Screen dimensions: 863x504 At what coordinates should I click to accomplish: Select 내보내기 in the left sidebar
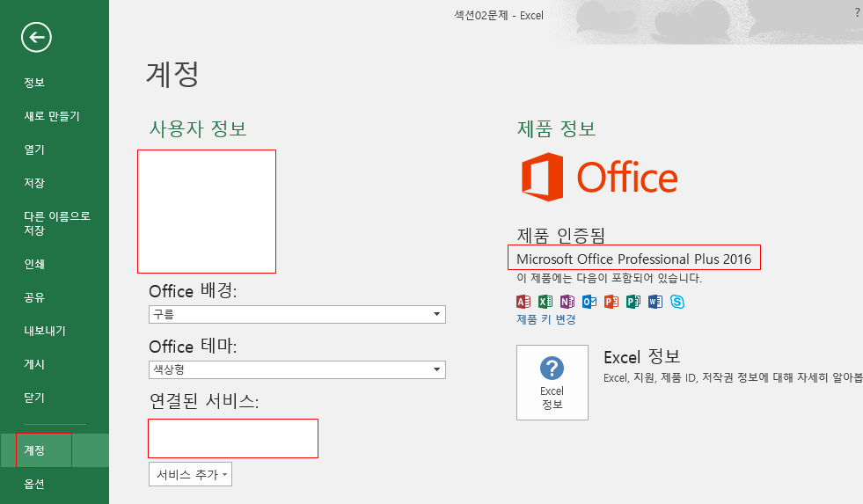pos(45,331)
